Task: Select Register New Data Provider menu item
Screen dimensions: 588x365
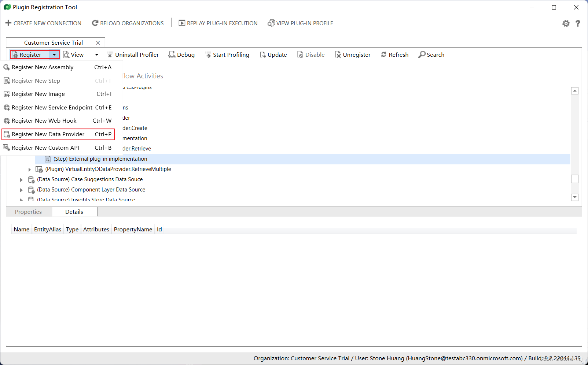Action: click(48, 134)
